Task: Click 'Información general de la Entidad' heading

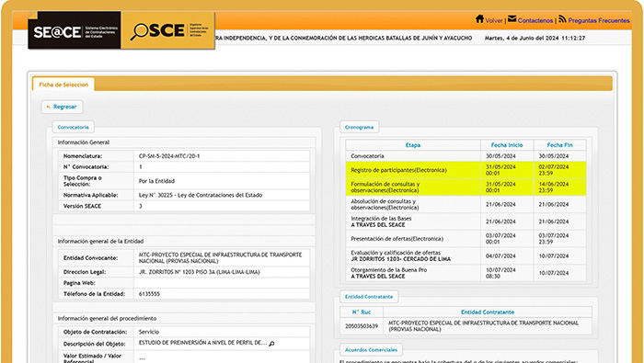Action: coord(100,241)
